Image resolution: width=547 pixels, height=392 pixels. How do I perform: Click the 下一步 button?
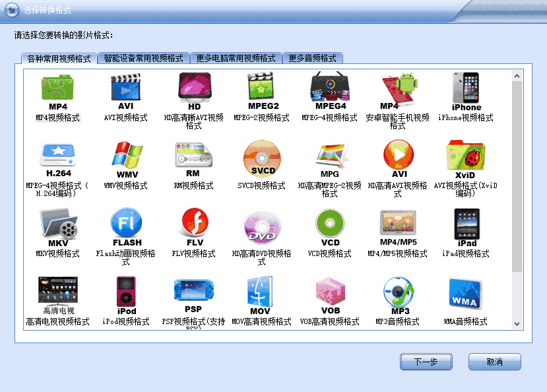(x=426, y=362)
